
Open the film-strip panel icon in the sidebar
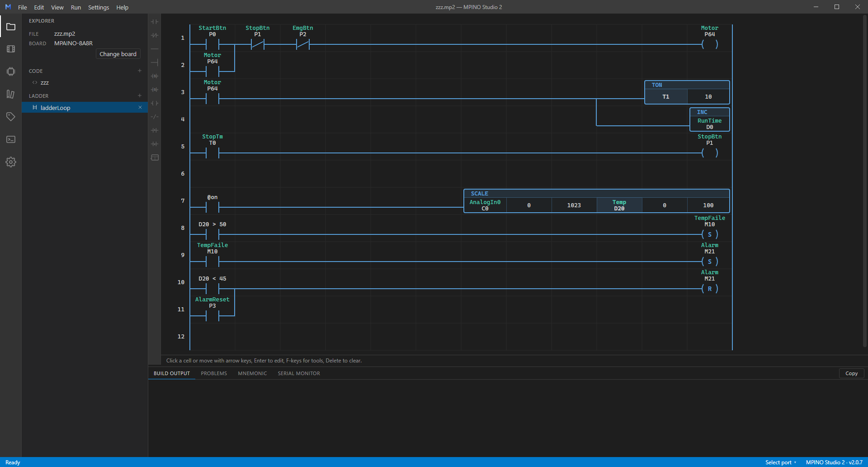point(11,49)
